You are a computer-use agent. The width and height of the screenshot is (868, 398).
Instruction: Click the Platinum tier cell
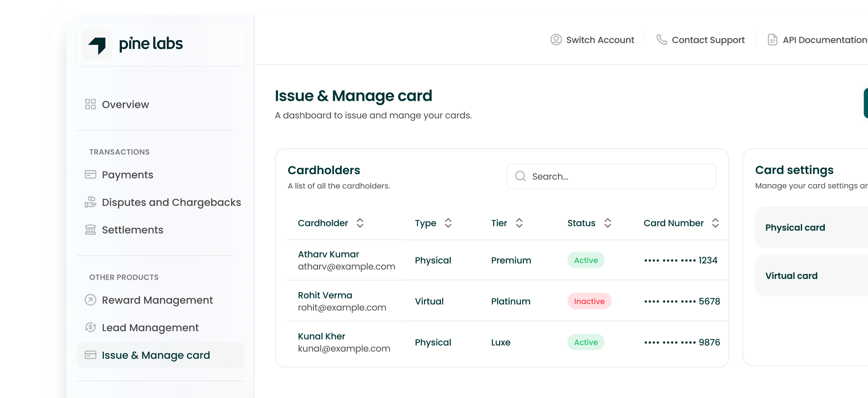pos(510,301)
